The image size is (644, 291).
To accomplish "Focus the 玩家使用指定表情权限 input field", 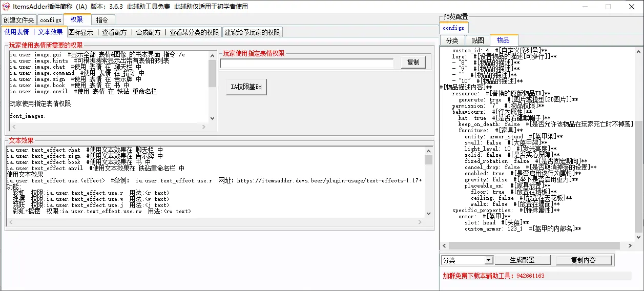I will 307,63.
